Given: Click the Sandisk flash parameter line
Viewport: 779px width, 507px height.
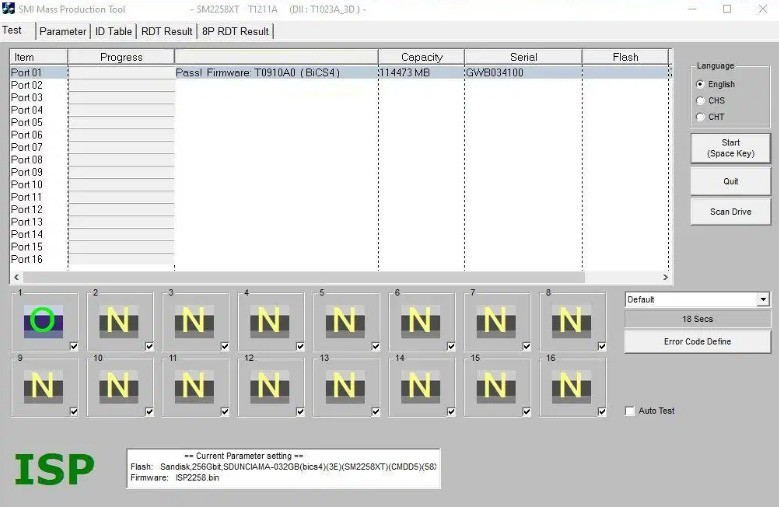Looking at the screenshot, I should click(x=283, y=467).
